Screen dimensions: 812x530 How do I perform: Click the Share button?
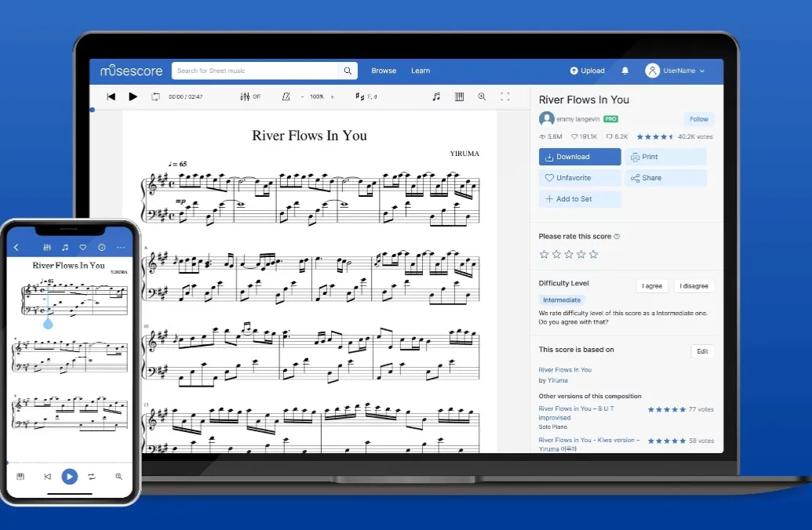point(665,178)
